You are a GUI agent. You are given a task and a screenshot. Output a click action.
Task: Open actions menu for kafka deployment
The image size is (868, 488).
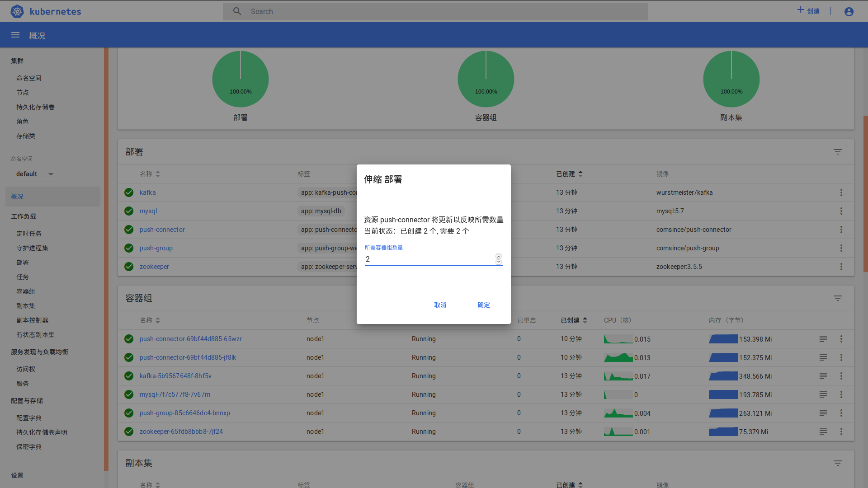pos(841,192)
